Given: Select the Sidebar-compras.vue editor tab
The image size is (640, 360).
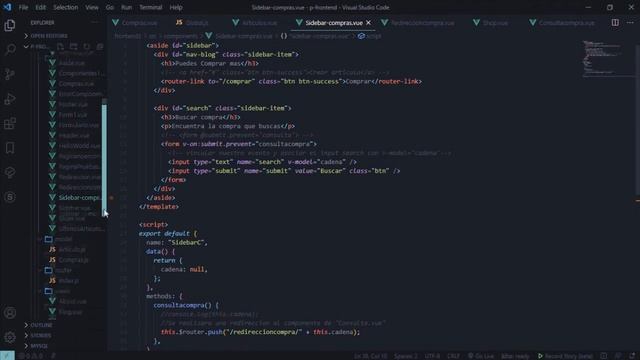Looking at the screenshot, I should tap(333, 23).
